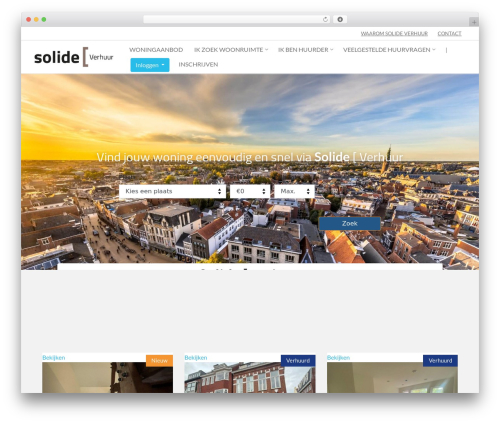
Task: Expand the Ik zoek woonruimte menu
Action: (231, 50)
